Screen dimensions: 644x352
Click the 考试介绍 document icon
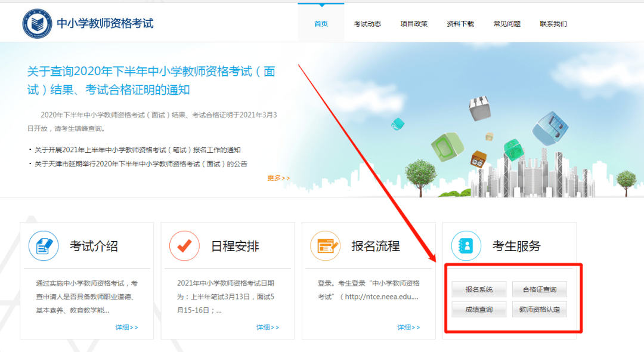click(44, 246)
